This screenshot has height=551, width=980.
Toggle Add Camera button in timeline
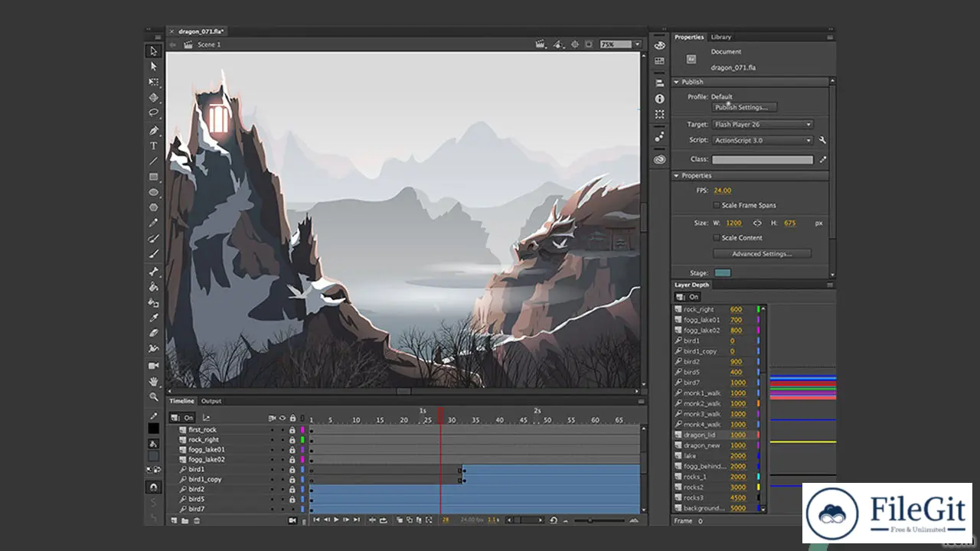click(292, 520)
